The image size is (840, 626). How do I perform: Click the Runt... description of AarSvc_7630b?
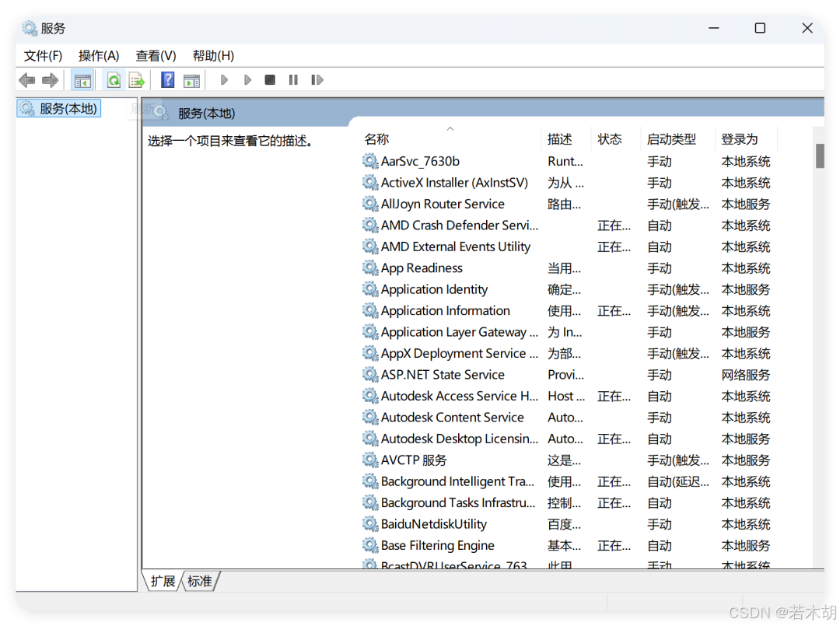click(x=565, y=161)
